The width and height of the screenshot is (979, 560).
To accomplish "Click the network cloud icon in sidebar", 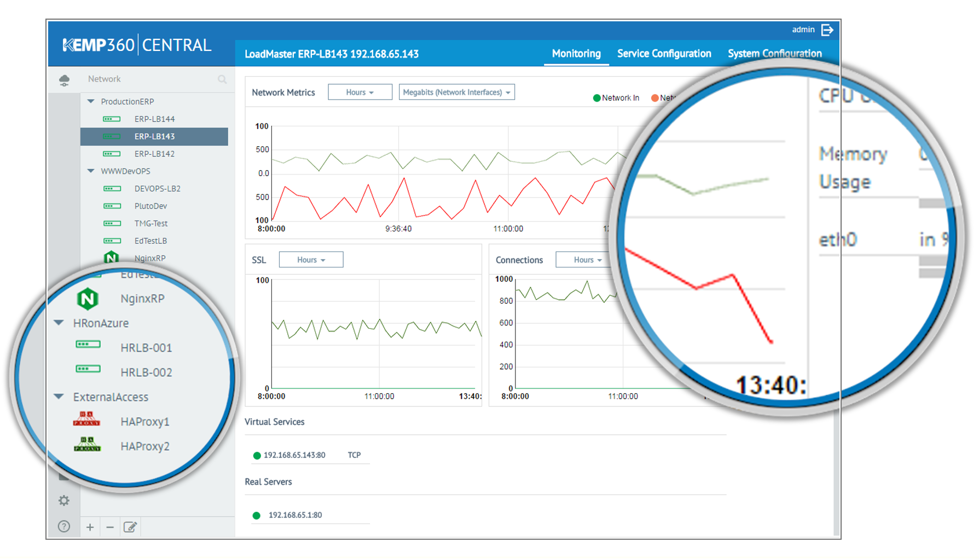I will [x=64, y=80].
